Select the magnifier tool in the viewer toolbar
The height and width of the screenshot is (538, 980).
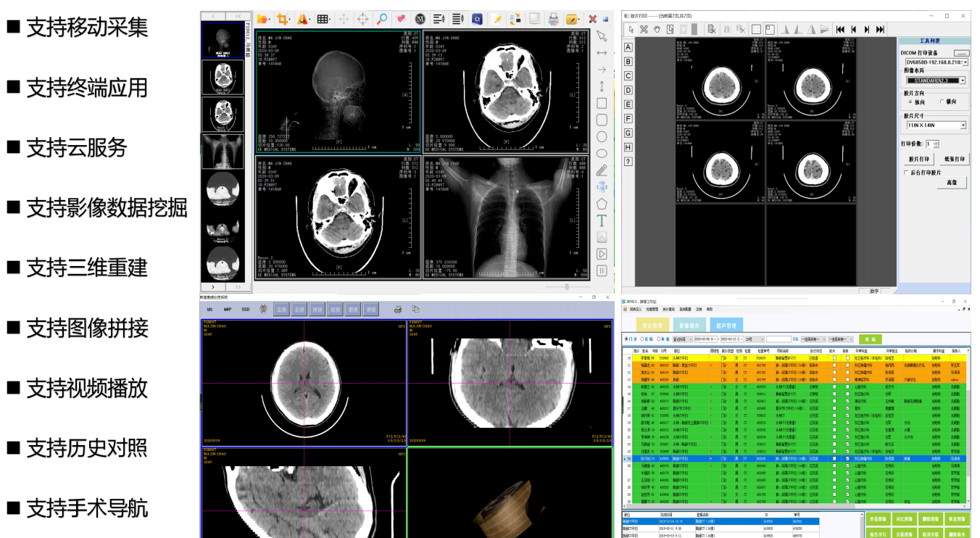[381, 19]
